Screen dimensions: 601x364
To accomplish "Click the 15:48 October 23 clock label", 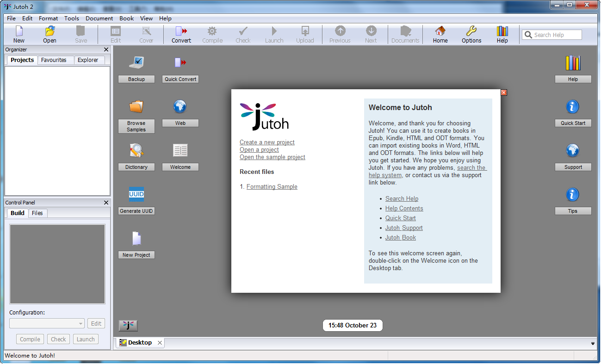I will tap(353, 325).
